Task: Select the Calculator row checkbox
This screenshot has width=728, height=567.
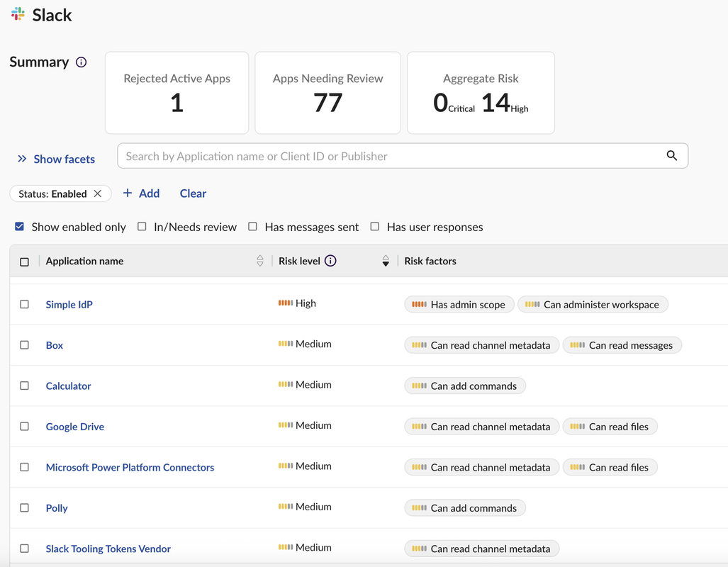Action: (25, 386)
